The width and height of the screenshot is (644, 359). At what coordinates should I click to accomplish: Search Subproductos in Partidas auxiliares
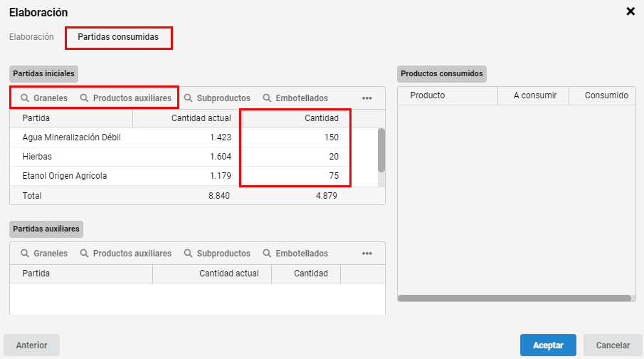click(x=217, y=254)
